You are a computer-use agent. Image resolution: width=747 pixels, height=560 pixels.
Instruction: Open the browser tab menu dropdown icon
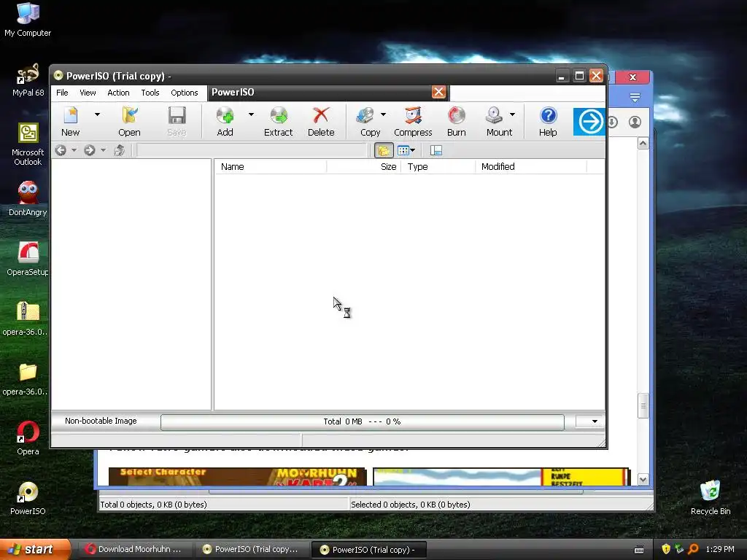tap(635, 98)
